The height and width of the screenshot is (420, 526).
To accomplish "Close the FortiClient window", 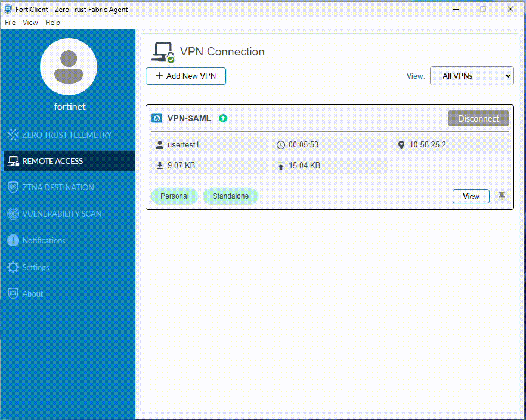I will (x=510, y=9).
